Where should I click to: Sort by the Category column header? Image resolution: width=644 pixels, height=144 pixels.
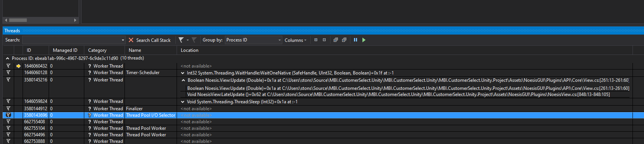click(x=104, y=50)
